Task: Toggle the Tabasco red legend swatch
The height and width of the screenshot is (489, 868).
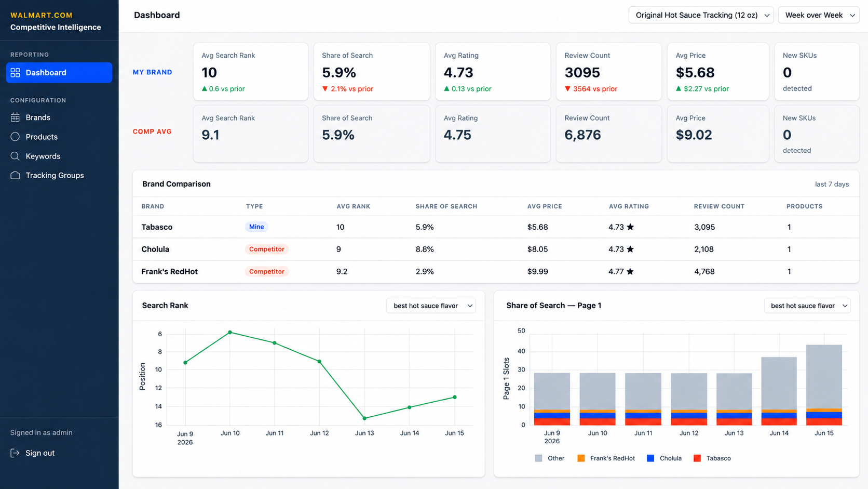Action: (697, 458)
